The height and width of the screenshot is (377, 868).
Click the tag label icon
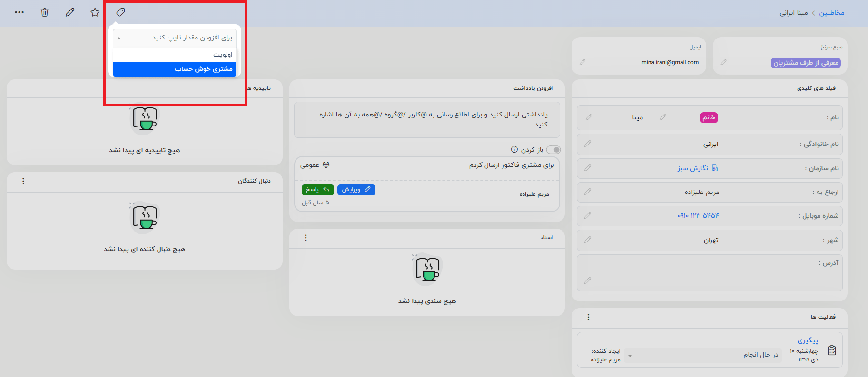[120, 12]
